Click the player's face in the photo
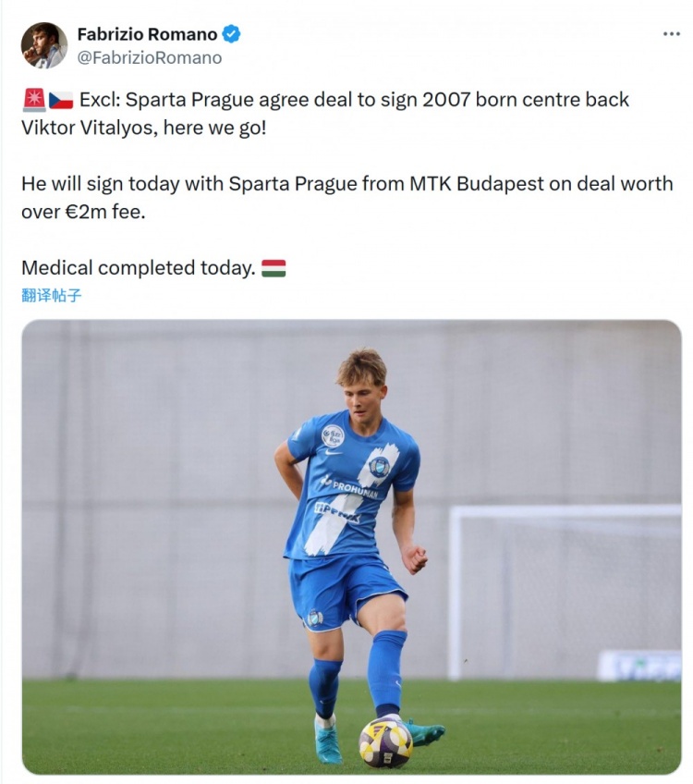 tap(364, 395)
